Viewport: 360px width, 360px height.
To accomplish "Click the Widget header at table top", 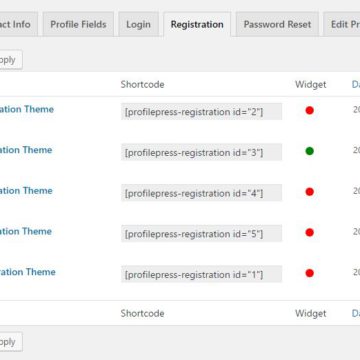I will point(311,84).
